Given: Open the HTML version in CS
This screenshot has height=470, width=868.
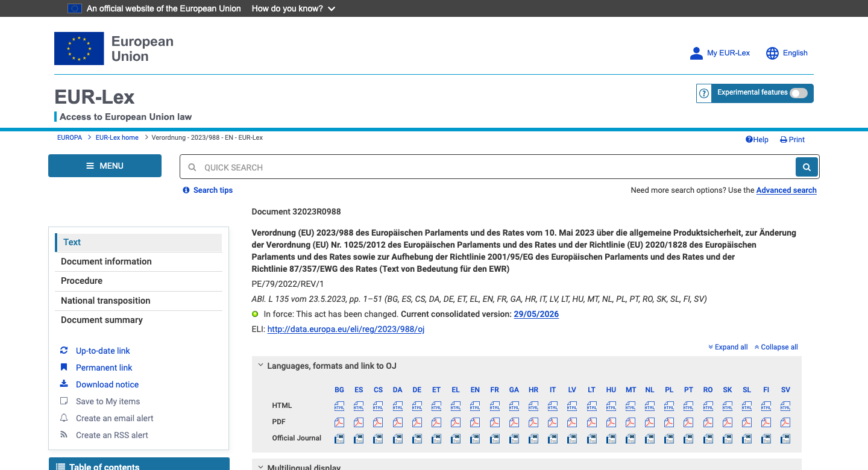Looking at the screenshot, I should (x=378, y=406).
